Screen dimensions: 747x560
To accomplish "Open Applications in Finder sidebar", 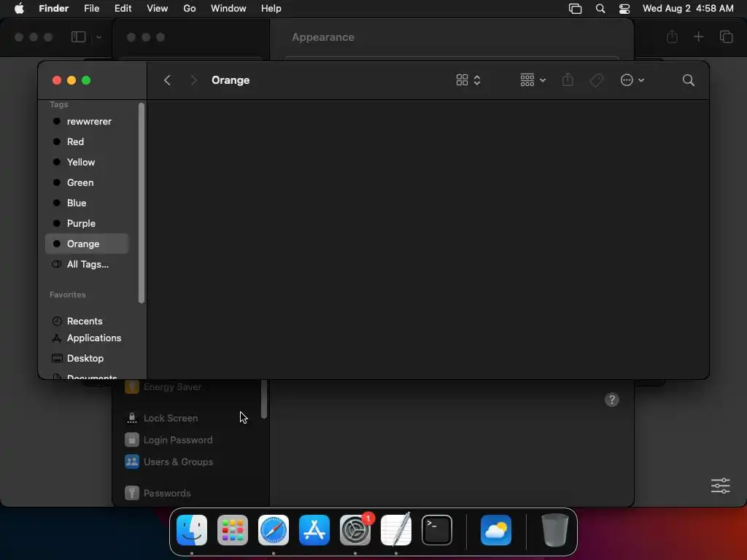I will (x=87, y=338).
